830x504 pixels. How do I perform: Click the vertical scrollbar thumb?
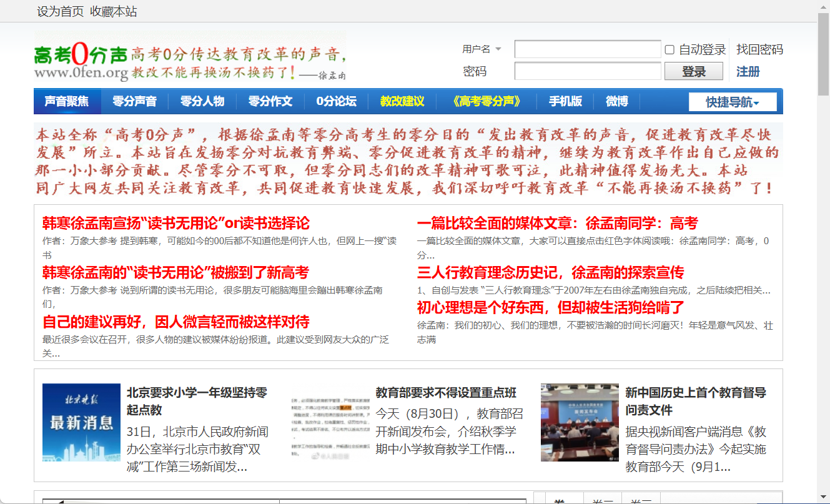pos(824,54)
